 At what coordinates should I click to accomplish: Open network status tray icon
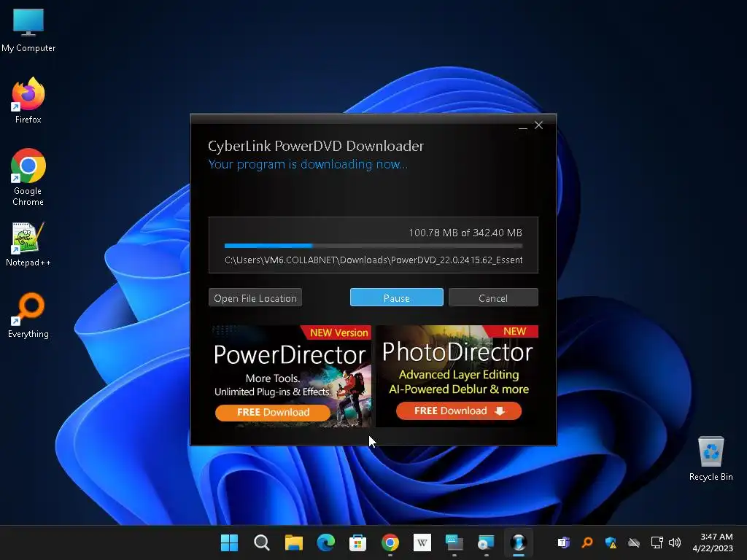point(657,542)
